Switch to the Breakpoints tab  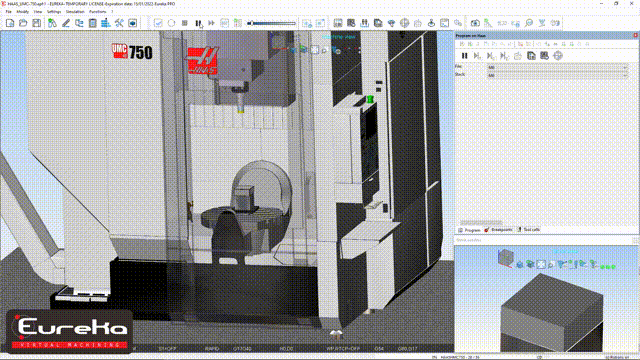498,230
